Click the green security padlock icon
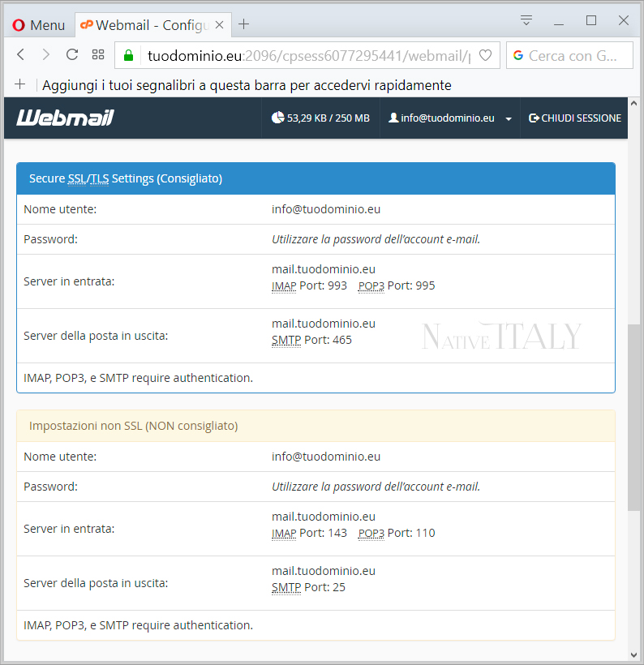 coord(127,56)
